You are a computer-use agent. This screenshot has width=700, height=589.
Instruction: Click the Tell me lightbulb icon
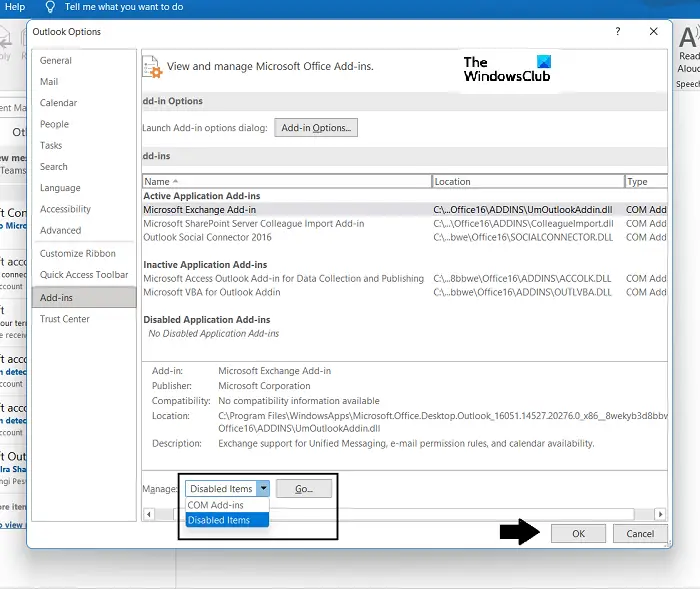(x=50, y=7)
